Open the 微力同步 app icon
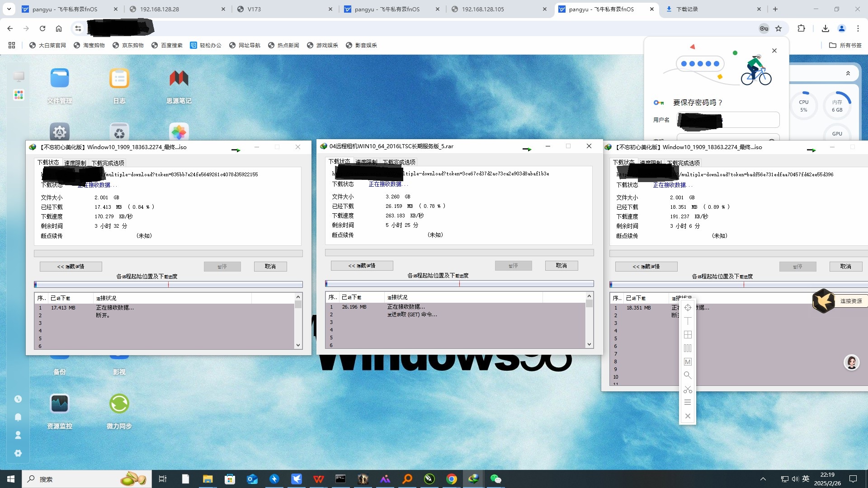Screen dimensions: 868x488 click(x=119, y=404)
